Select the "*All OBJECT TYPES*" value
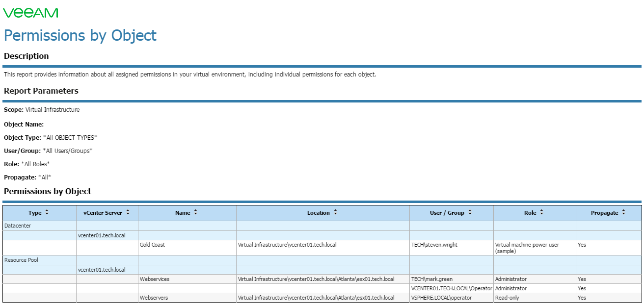644x305 pixels. tap(70, 138)
